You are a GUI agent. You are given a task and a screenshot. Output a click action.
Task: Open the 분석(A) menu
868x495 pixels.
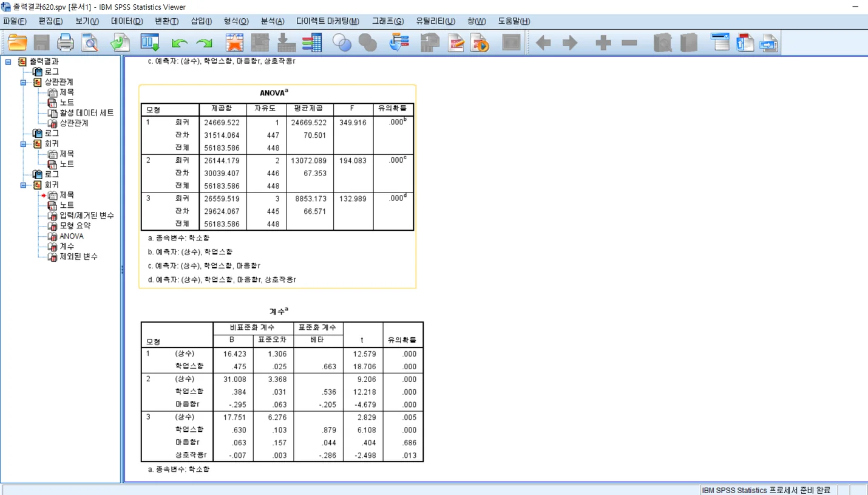pyautogui.click(x=273, y=21)
